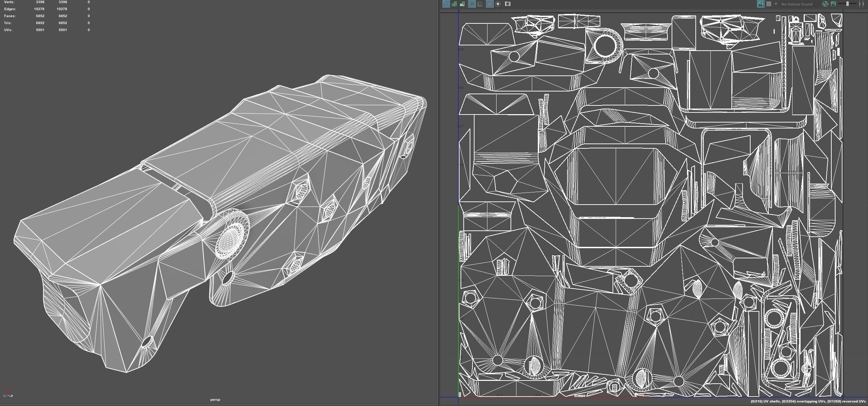Click the shaded UV shells icon

[454, 4]
